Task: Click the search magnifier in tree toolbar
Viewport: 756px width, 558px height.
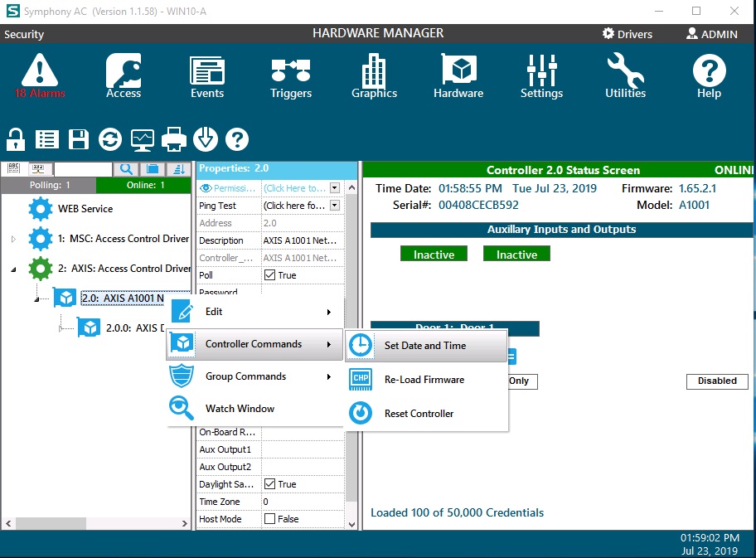Action: pyautogui.click(x=126, y=169)
